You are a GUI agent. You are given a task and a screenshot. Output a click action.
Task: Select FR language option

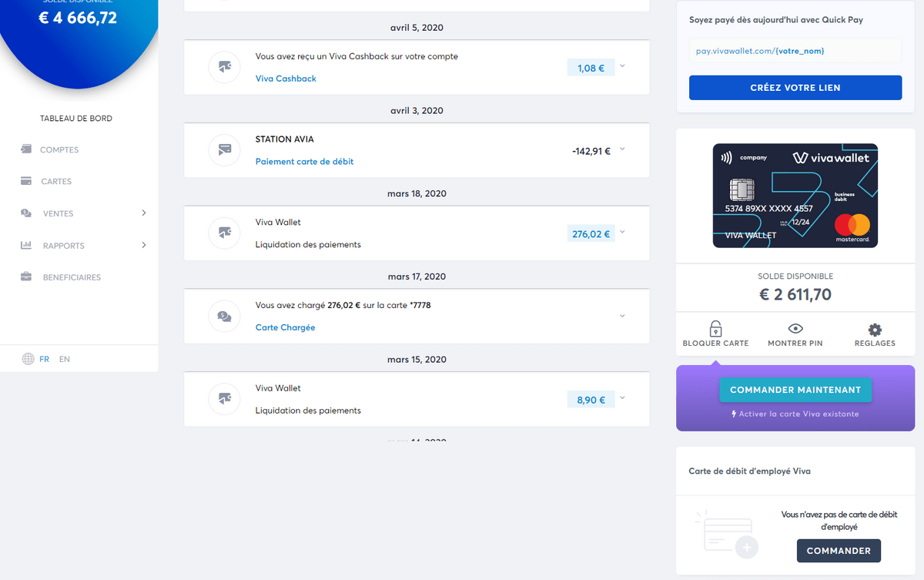click(45, 359)
